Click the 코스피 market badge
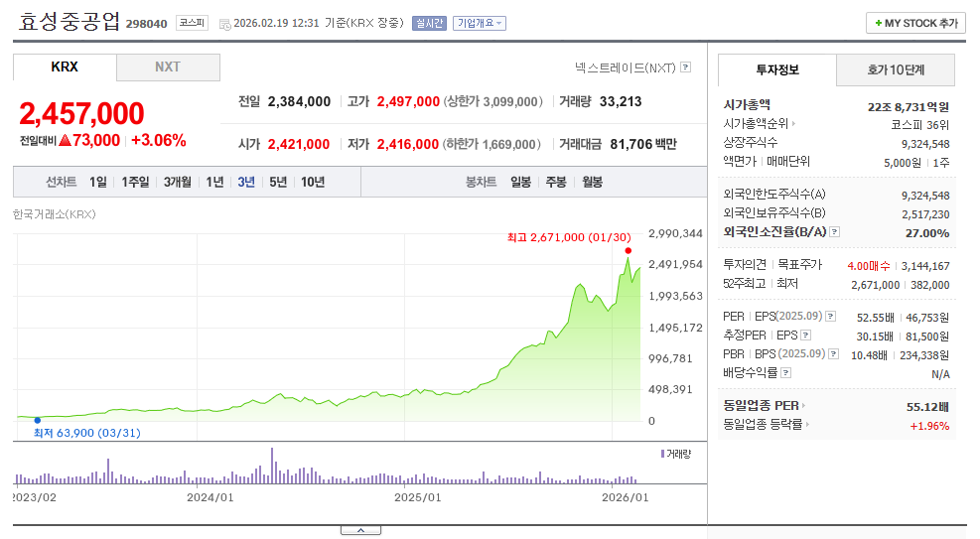Screen dimensions: 980x539 (x=192, y=23)
